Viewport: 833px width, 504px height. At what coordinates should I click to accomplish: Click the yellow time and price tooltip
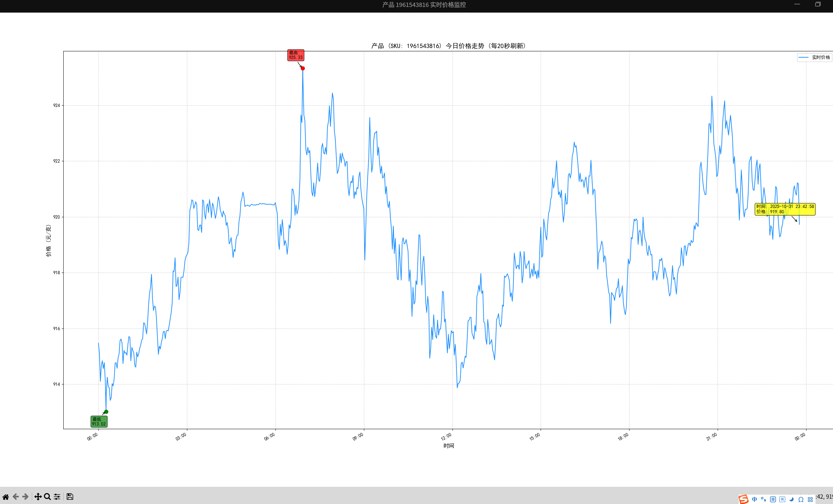(x=785, y=209)
